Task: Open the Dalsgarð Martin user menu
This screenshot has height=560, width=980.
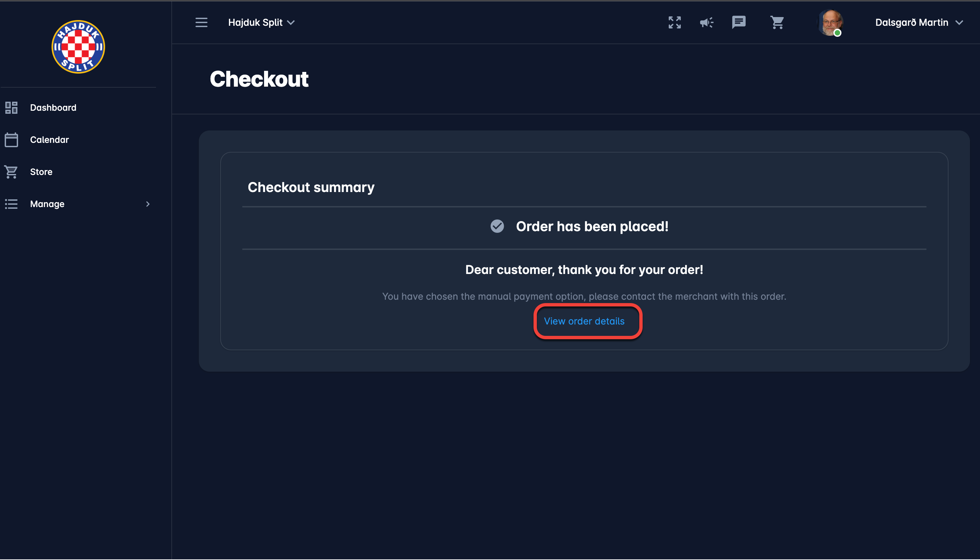Action: (919, 23)
